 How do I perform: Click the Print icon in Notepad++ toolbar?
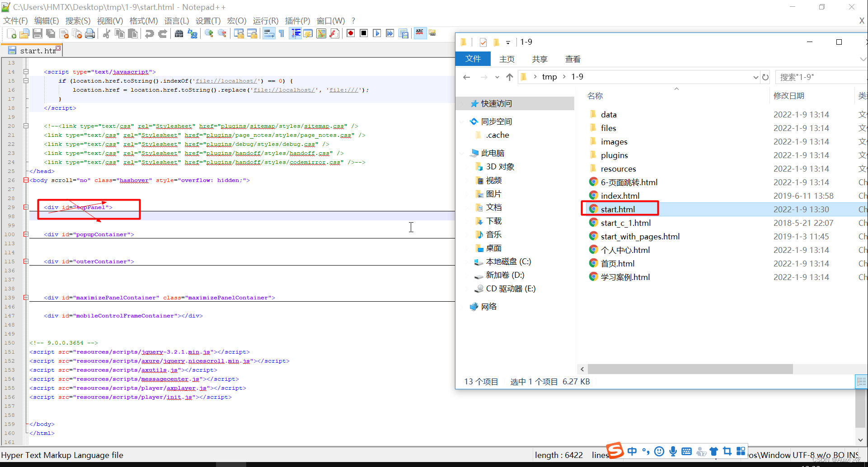tap(90, 33)
